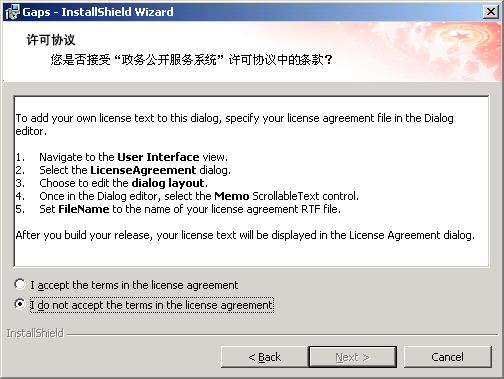
Task: Select the accept license terms radio button
Action: click(20, 284)
